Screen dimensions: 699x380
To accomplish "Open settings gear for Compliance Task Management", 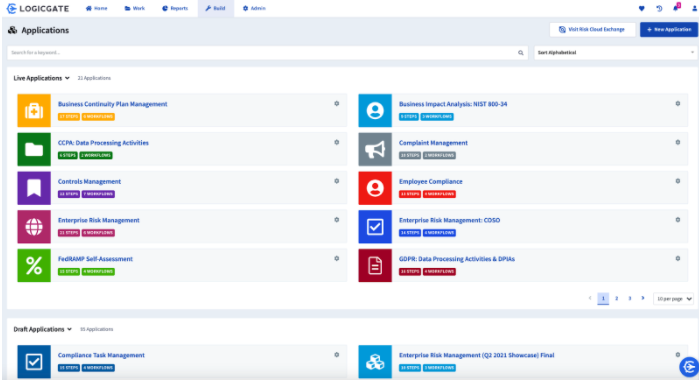I will 337,355.
